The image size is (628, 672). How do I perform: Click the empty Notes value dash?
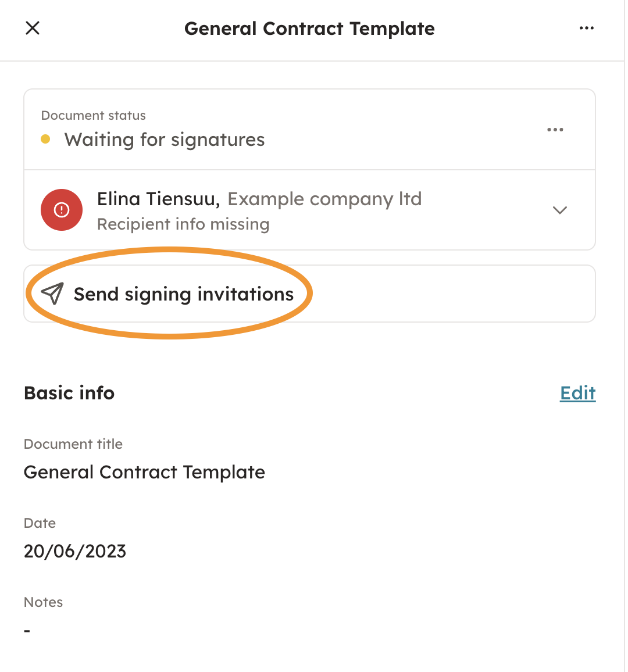[x=27, y=631]
